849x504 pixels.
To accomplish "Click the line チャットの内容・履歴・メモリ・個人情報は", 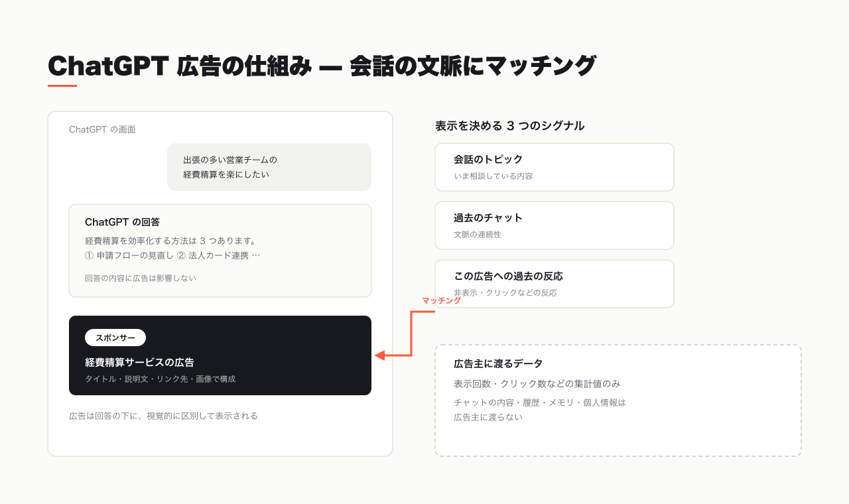I will click(540, 403).
